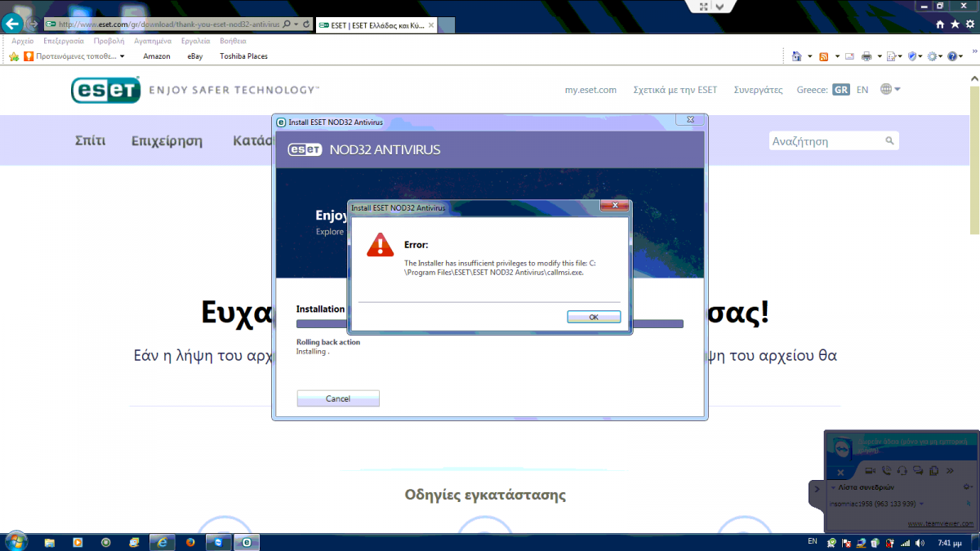The width and height of the screenshot is (980, 551).
Task: Collapse the TeamViewer panel side arrow
Action: [816, 488]
